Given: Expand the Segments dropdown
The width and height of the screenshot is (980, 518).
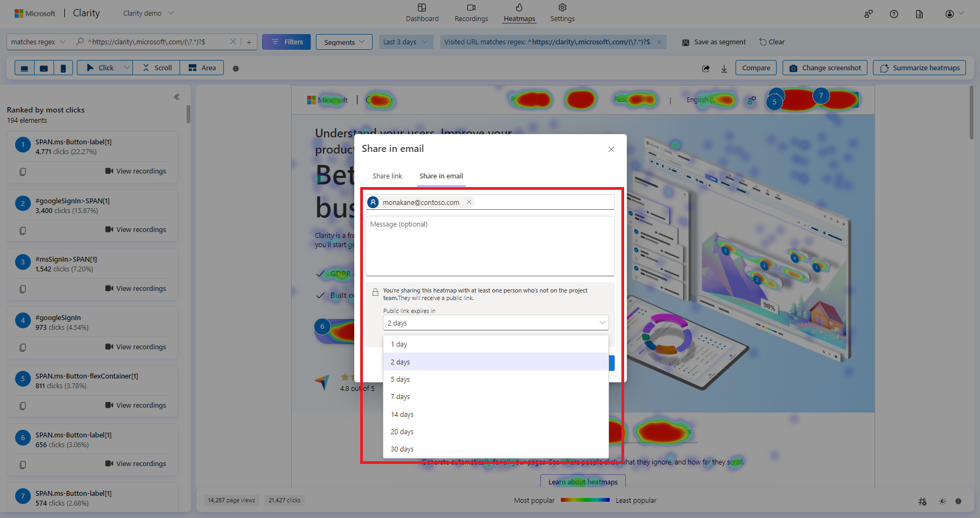Looking at the screenshot, I should pos(345,42).
